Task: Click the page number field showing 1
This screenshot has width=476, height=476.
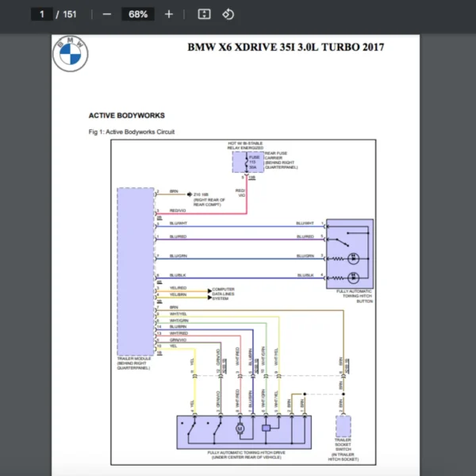Action: (x=41, y=14)
